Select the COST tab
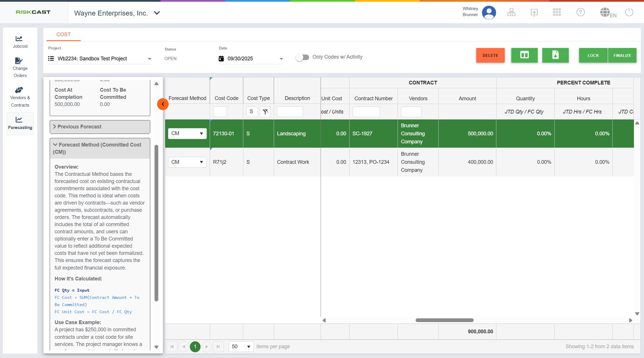This screenshot has height=358, width=644. pos(63,34)
